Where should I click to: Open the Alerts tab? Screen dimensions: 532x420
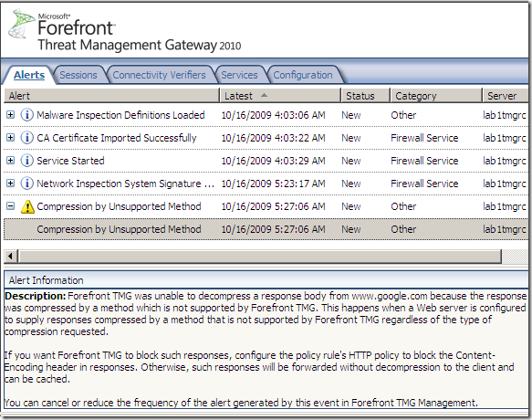29,75
